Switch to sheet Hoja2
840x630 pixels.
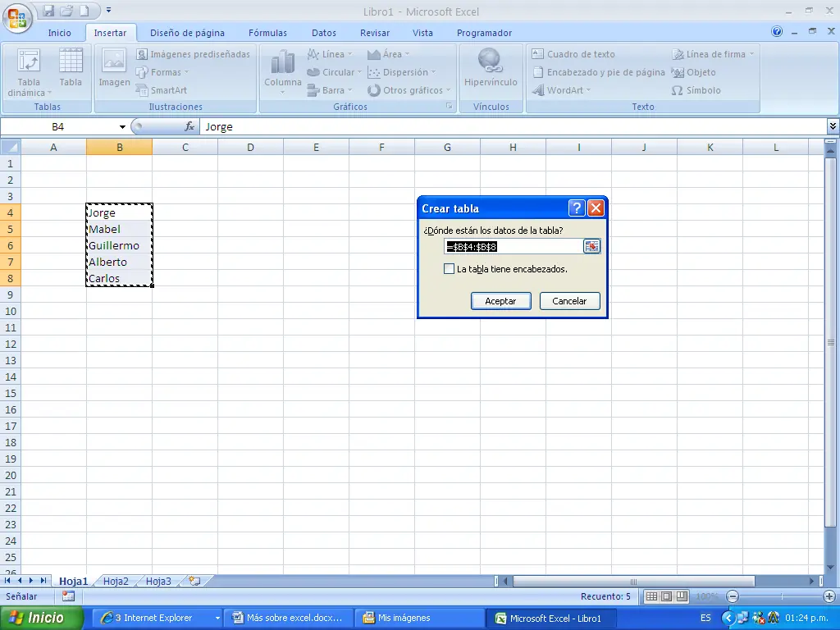(x=116, y=582)
